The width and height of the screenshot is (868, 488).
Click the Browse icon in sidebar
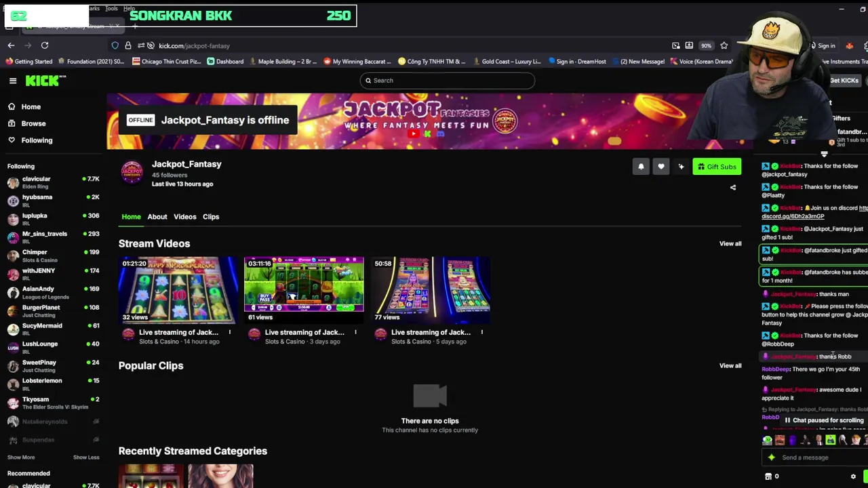pyautogui.click(x=12, y=123)
